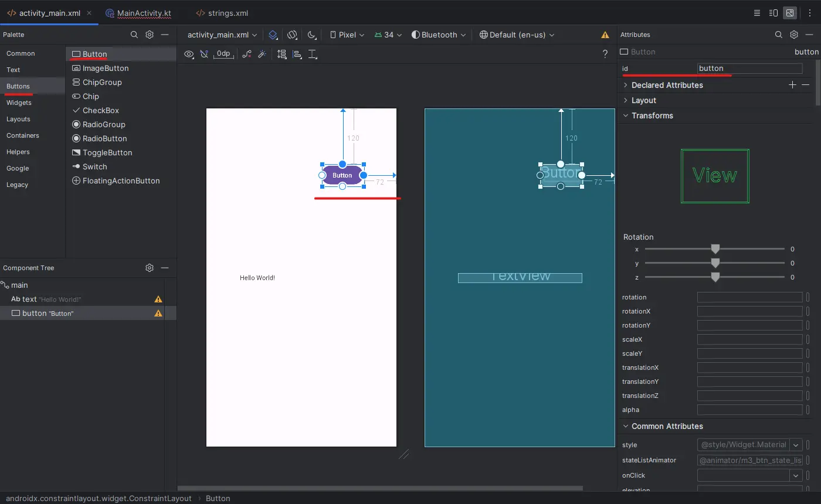Search attributes with magnifier icon

coord(779,35)
